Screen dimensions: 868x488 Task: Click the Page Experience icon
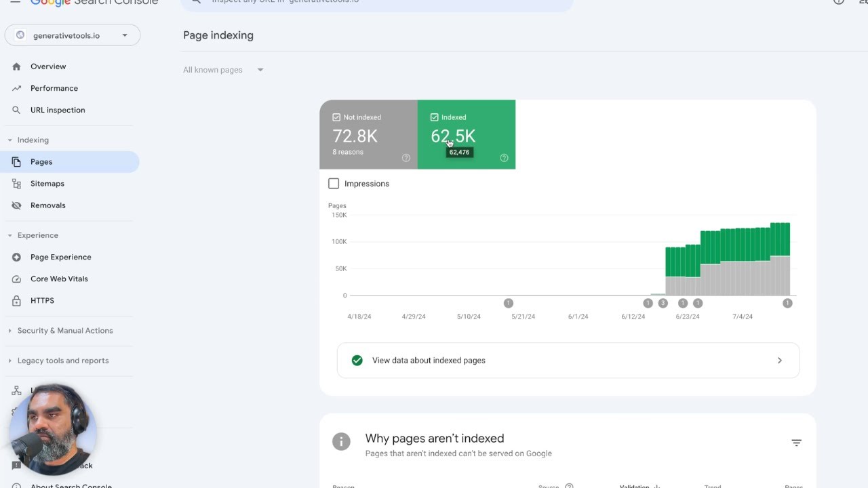(16, 257)
